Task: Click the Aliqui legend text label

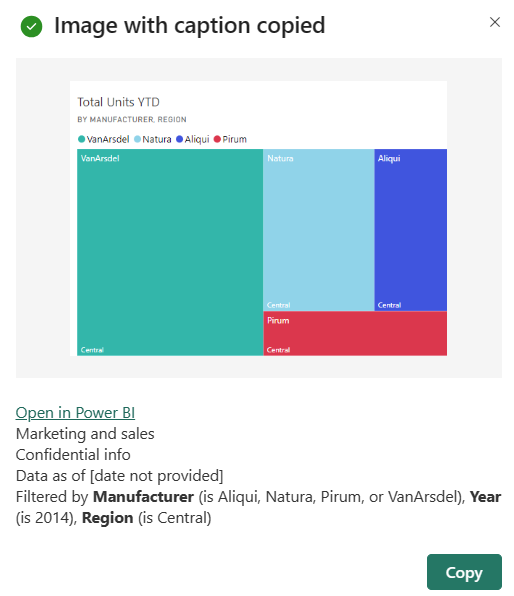Action: [x=197, y=139]
